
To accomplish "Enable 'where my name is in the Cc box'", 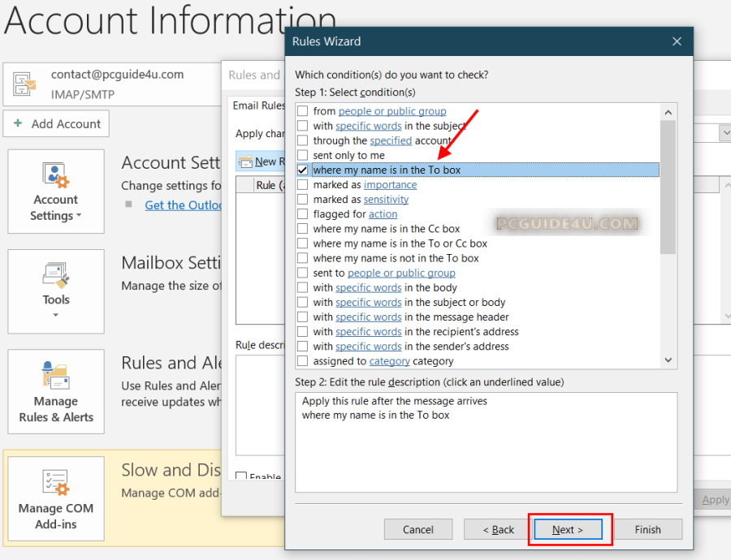I will pyautogui.click(x=303, y=229).
